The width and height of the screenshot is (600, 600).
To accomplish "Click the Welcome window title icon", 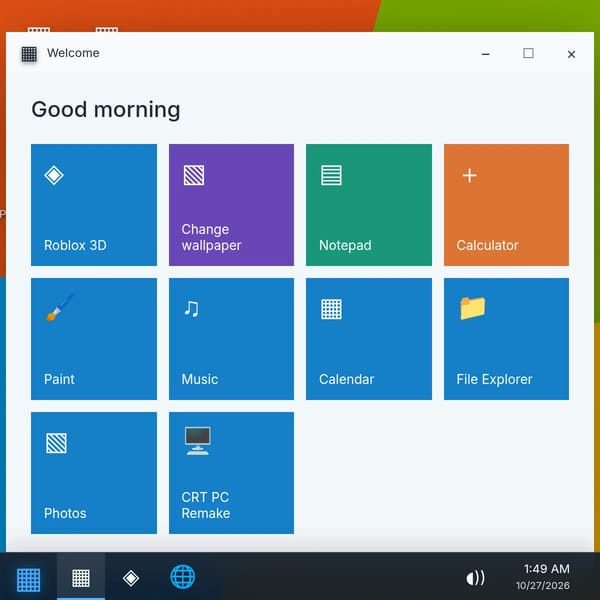I will click(29, 54).
